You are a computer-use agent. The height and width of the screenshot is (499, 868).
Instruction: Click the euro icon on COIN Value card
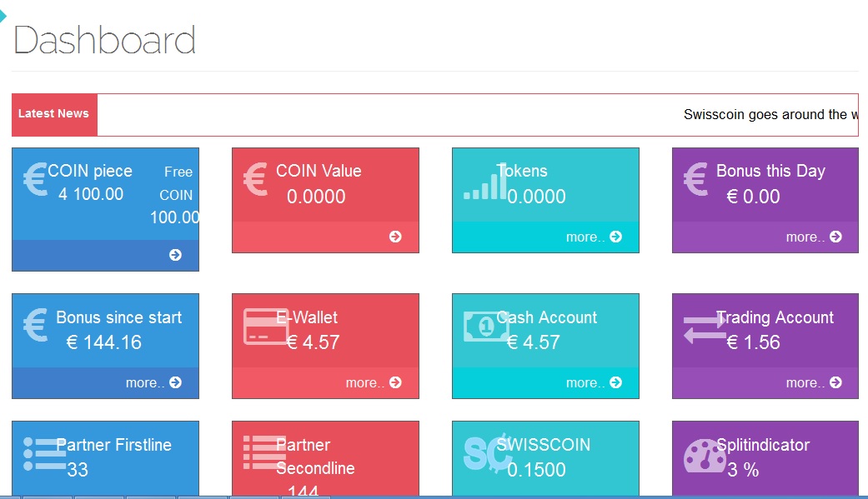coord(256,179)
